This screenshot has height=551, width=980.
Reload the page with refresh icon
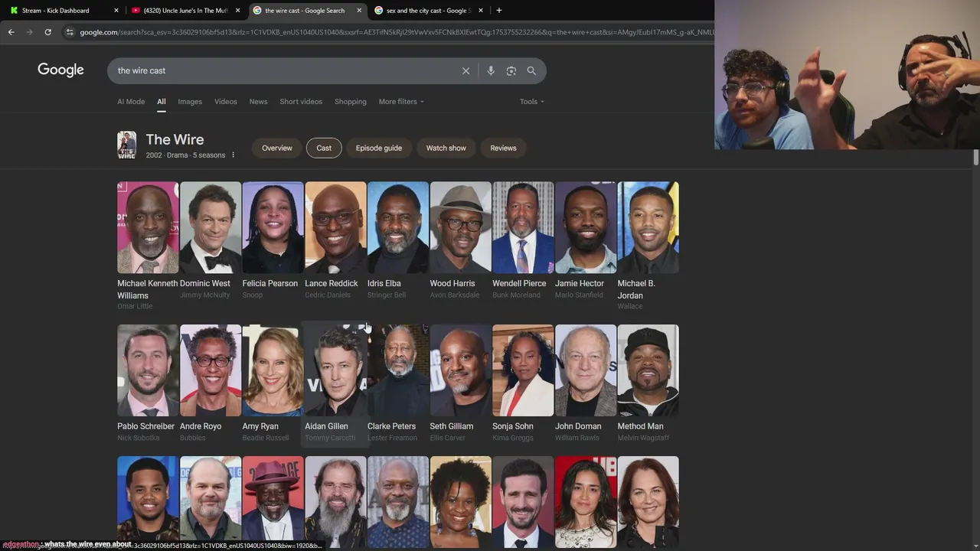click(47, 32)
